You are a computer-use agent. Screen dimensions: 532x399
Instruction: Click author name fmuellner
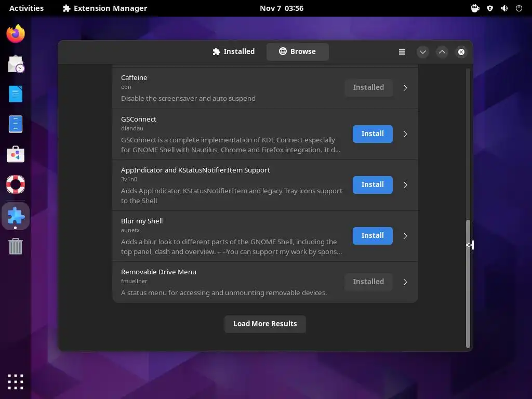tap(134, 281)
